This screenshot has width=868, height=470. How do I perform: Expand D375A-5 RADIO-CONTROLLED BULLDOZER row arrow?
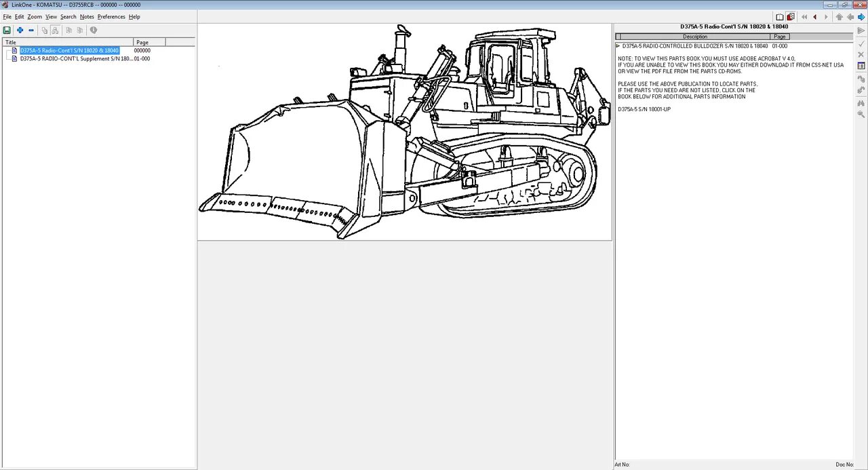click(618, 46)
